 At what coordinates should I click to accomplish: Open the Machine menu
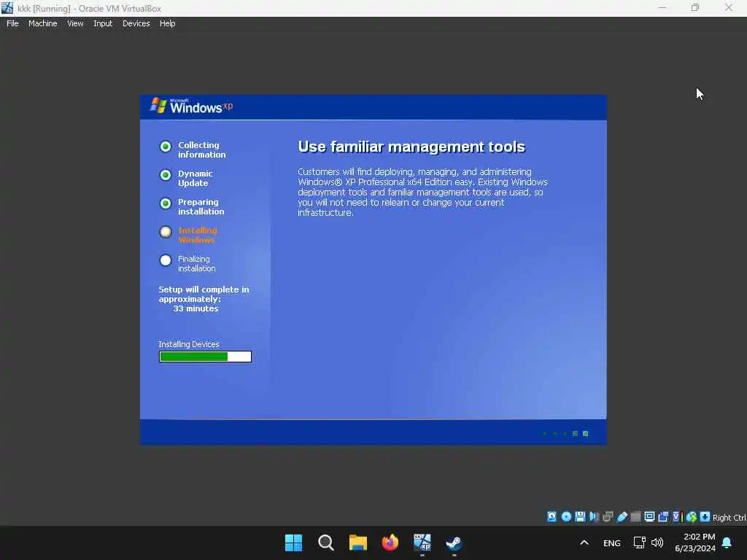43,23
